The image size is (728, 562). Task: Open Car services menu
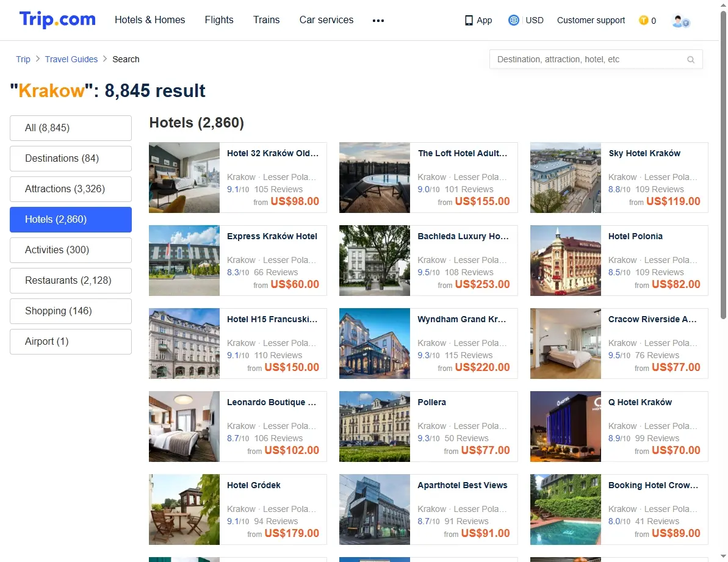click(326, 20)
